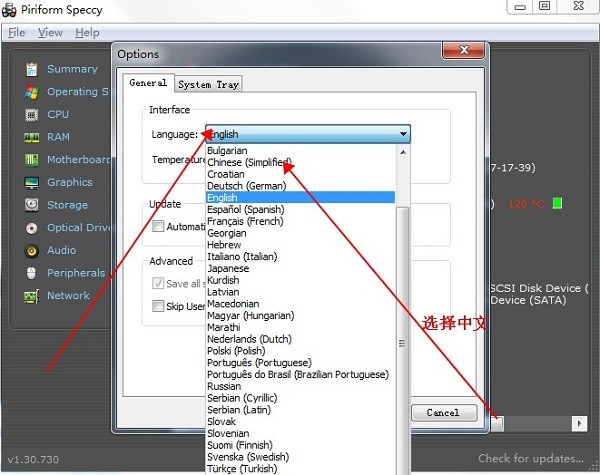Toggle the Automatic update checkbox
This screenshot has height=475, width=600.
[158, 227]
